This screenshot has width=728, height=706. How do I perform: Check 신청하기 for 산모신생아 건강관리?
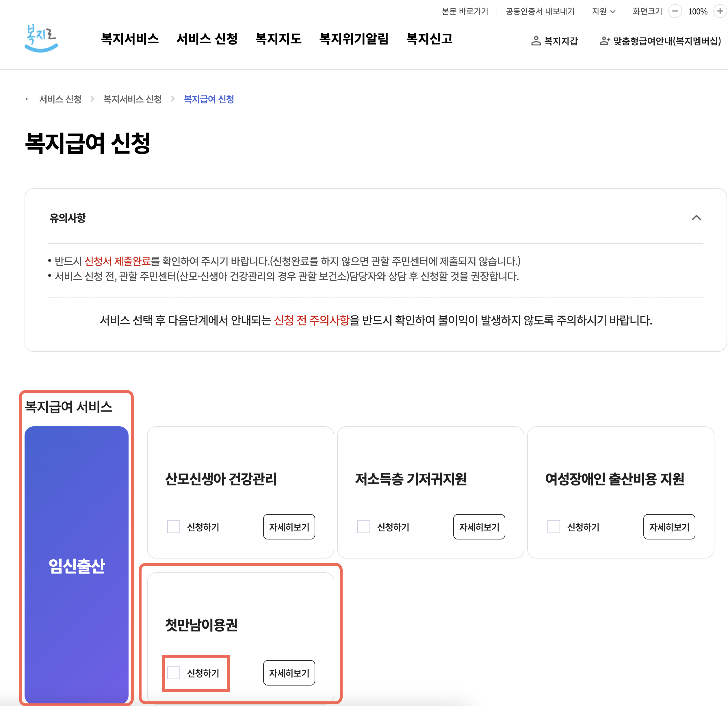pyautogui.click(x=173, y=527)
